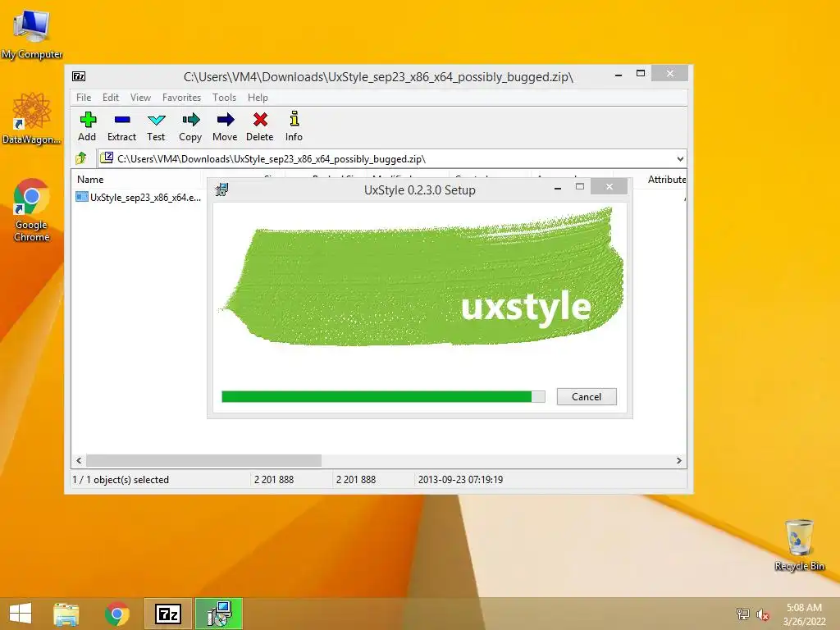This screenshot has height=630, width=840.
Task: Click the Attributes column header
Action: pyautogui.click(x=666, y=180)
